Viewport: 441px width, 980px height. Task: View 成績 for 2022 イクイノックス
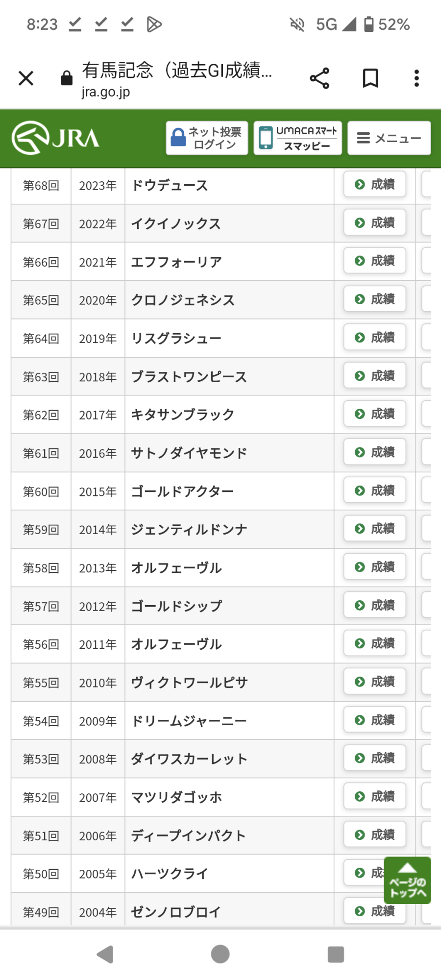tap(375, 222)
